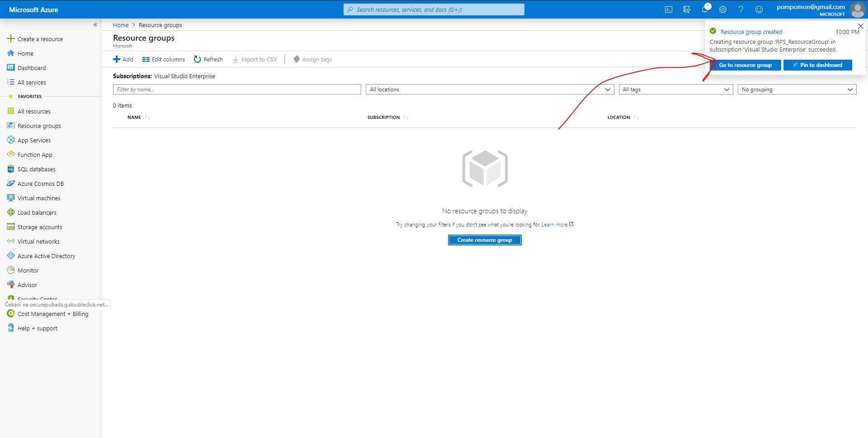868x438 pixels.
Task: Click the Storage accounts icon
Action: click(x=11, y=226)
